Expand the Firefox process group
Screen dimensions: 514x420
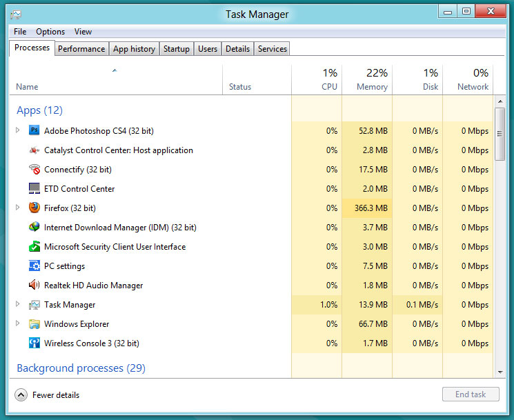18,208
